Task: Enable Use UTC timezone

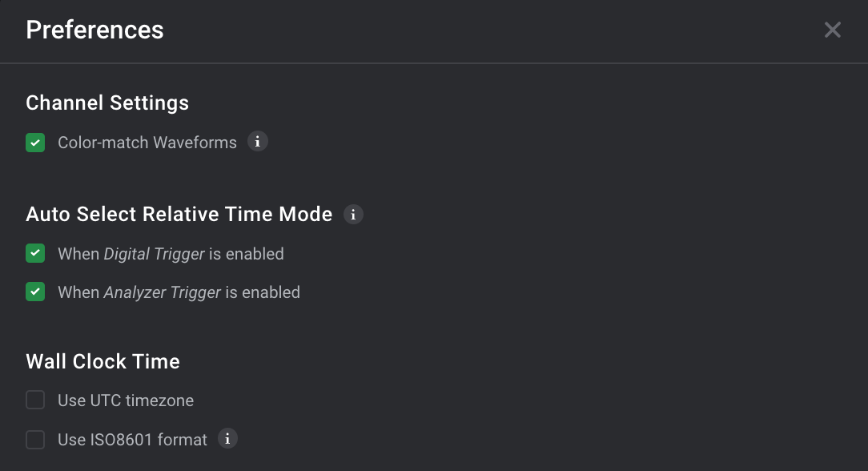Action: coord(35,400)
